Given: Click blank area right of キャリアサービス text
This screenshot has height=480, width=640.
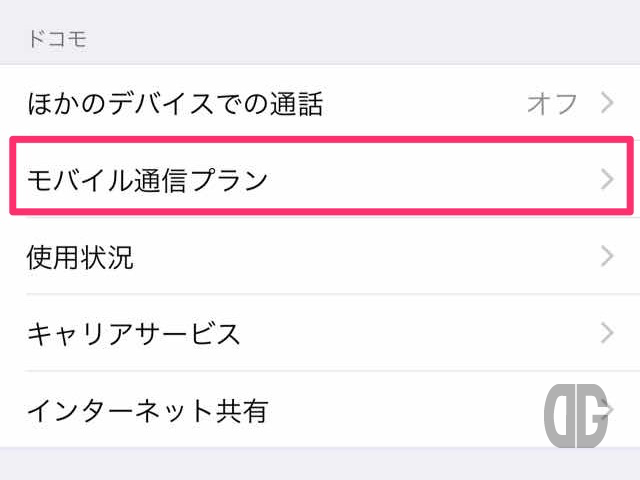Looking at the screenshot, I should pos(420,333).
